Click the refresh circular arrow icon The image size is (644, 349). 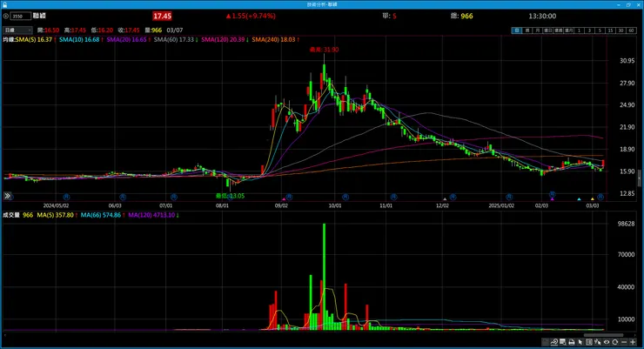tap(614, 342)
